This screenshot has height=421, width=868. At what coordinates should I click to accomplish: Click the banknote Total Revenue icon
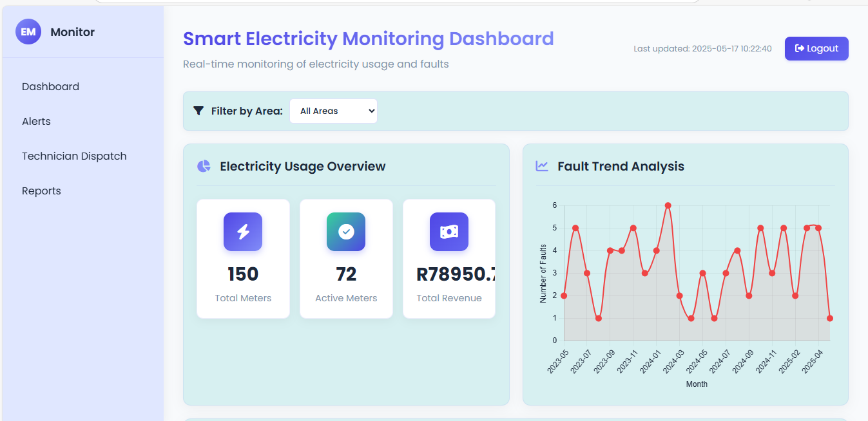pos(448,232)
